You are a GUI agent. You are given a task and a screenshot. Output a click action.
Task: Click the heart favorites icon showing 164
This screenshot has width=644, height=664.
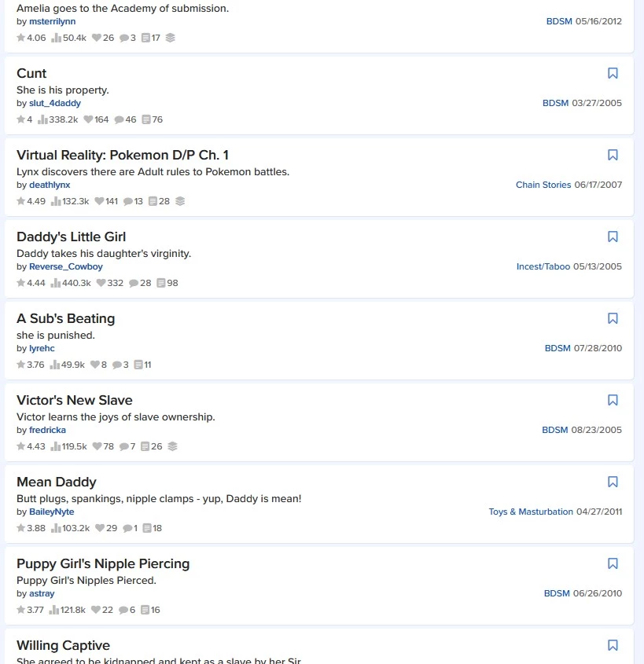88,119
